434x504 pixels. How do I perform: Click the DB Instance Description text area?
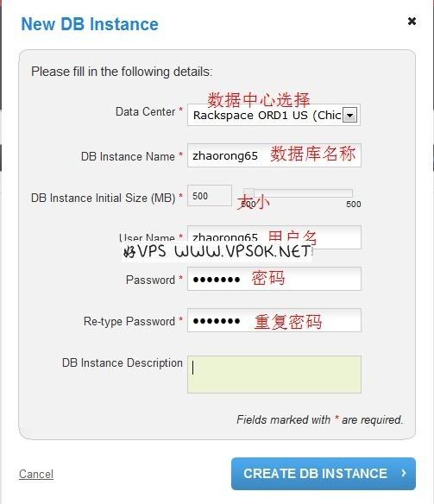pos(274,375)
